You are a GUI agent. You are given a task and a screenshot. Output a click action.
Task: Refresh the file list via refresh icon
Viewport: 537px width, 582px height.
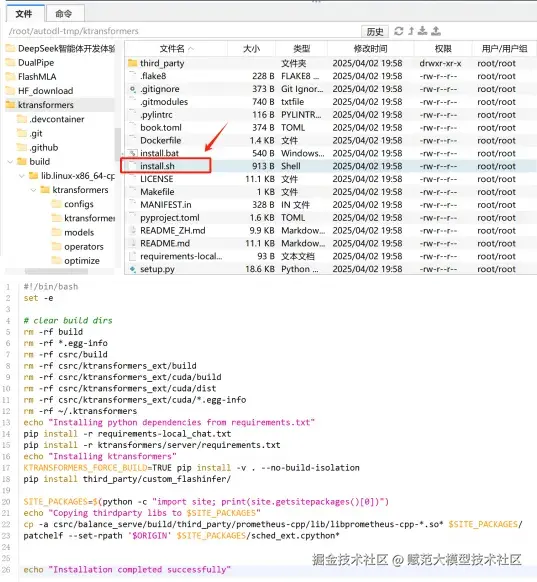[x=399, y=31]
